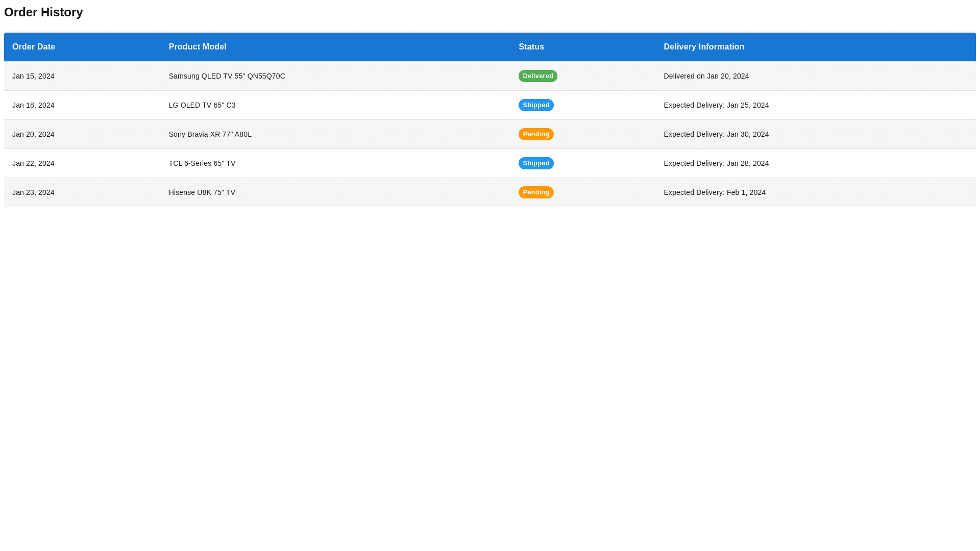Sort by the Order Date column header

coord(33,46)
